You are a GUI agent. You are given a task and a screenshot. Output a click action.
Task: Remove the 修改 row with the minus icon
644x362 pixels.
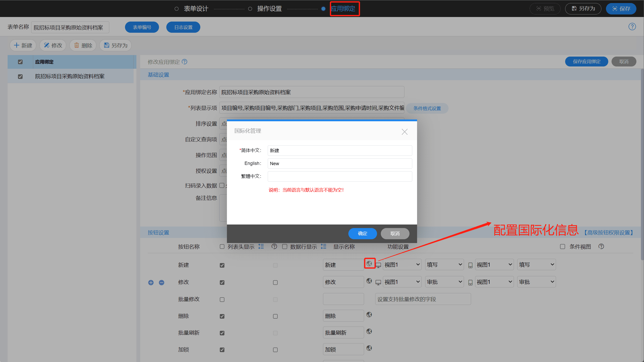pos(162,283)
